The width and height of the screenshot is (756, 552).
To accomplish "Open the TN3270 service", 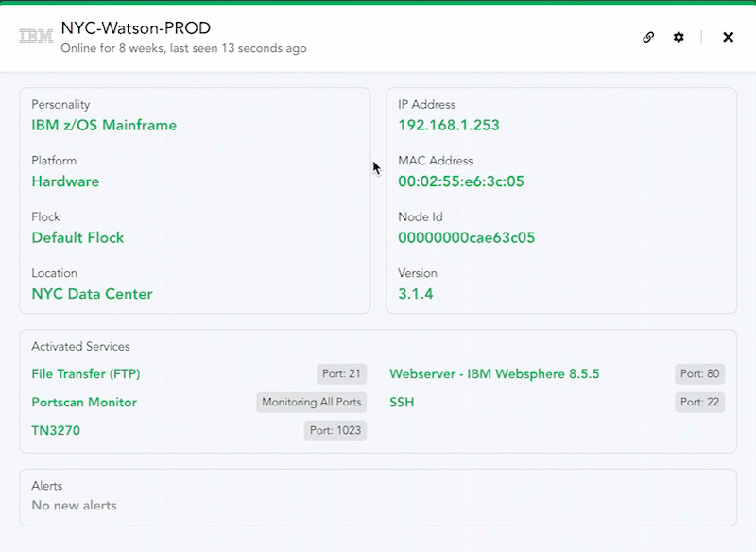I will [x=56, y=430].
